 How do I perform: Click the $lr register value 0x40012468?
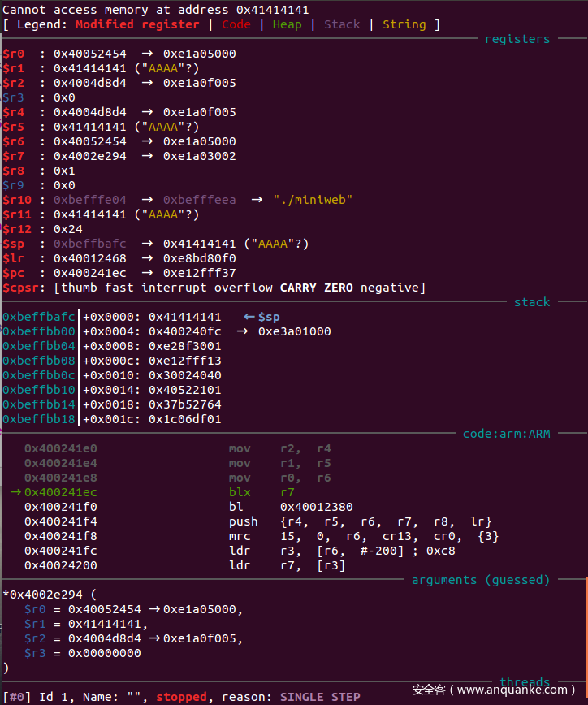[x=89, y=258]
